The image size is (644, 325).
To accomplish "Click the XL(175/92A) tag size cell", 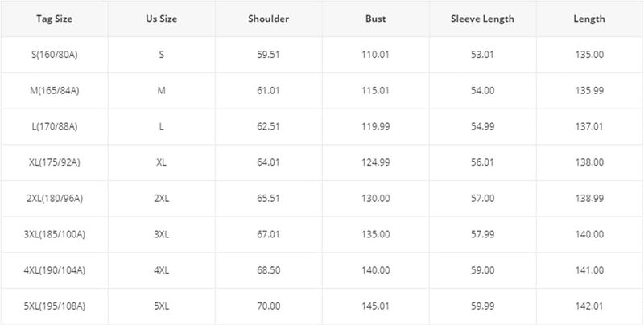I will click(x=55, y=162).
